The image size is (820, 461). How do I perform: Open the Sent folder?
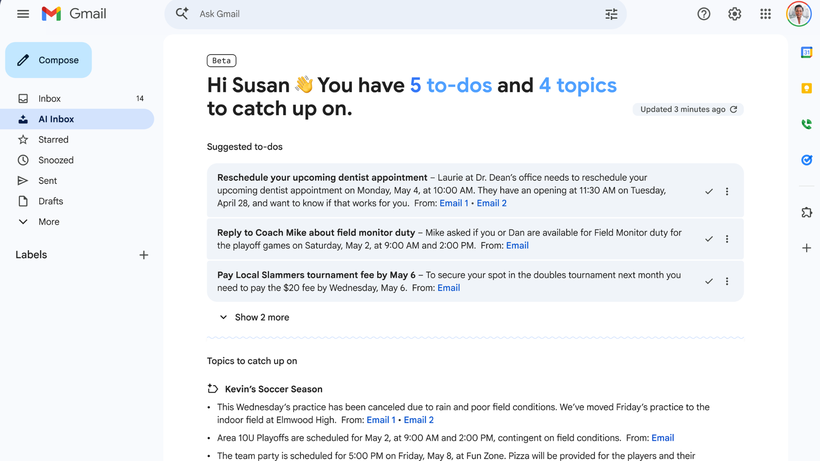point(47,181)
